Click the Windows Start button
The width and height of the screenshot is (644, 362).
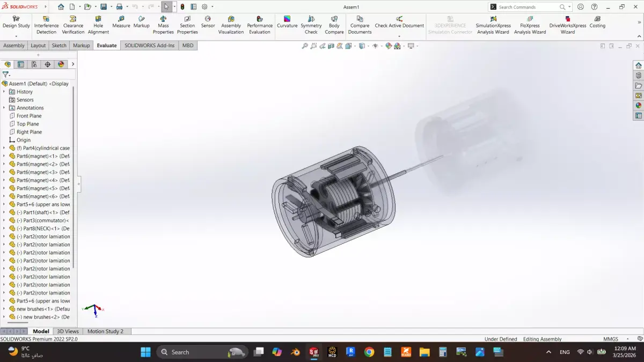pyautogui.click(x=145, y=352)
